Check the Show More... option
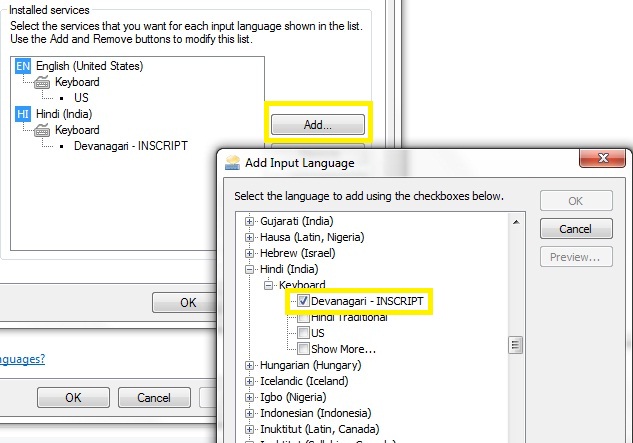This screenshot has height=443, width=633. click(x=303, y=349)
